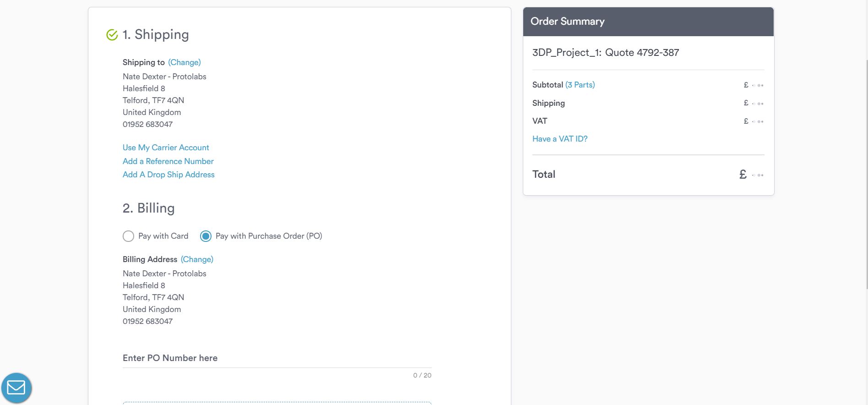Select Pay with Card radio button
This screenshot has width=868, height=405.
point(128,236)
